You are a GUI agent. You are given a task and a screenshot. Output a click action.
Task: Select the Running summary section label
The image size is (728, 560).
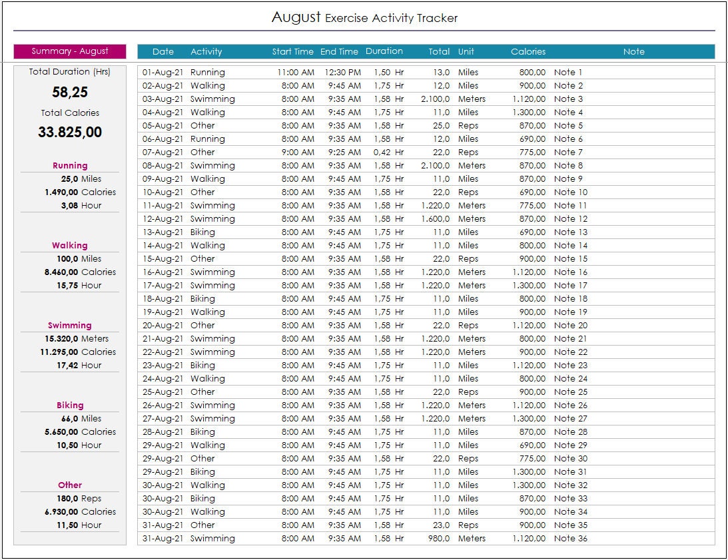coord(69,165)
